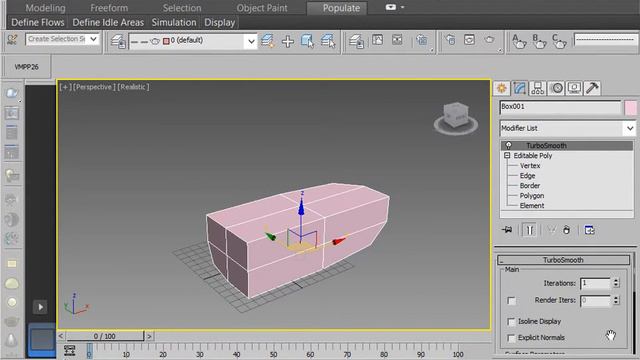Open the Display panel in ribbon

coord(220,22)
